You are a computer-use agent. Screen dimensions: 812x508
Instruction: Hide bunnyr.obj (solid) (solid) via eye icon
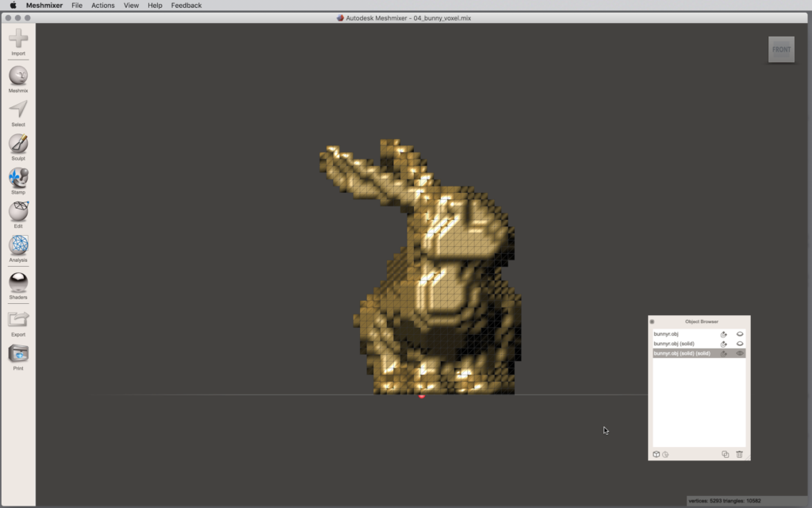740,353
